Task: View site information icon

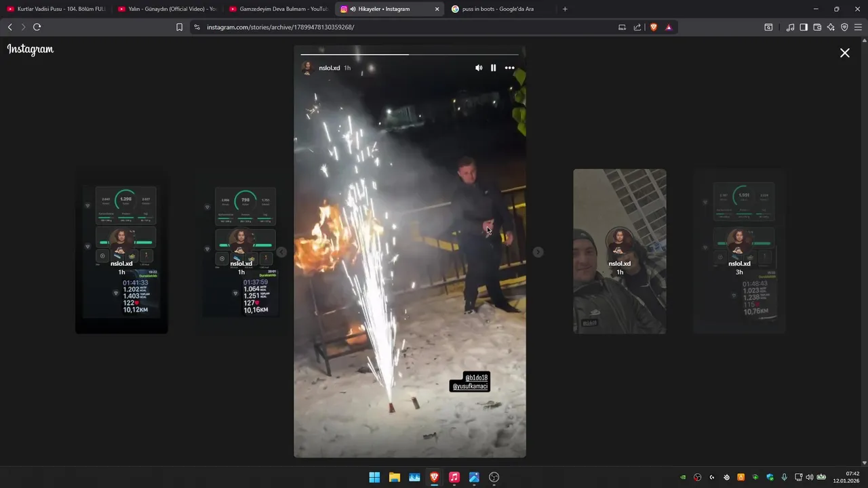Action: [x=197, y=27]
